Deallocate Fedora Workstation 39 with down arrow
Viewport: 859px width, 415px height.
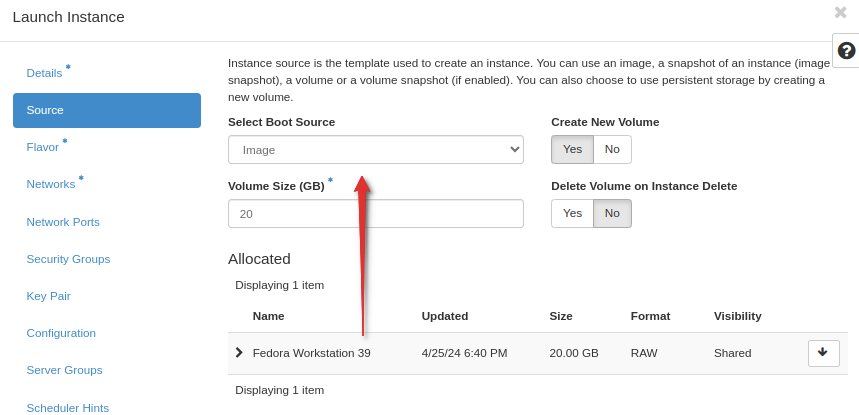(823, 353)
